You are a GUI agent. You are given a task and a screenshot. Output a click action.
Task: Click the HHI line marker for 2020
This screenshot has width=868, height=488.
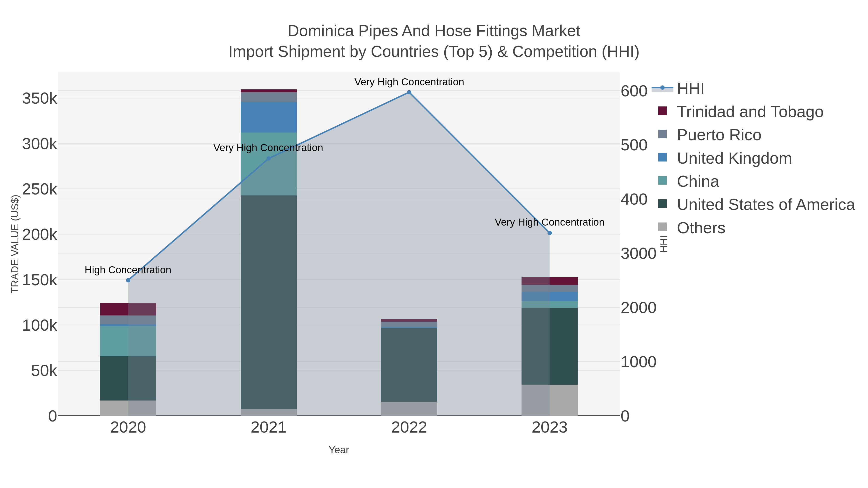pos(128,280)
